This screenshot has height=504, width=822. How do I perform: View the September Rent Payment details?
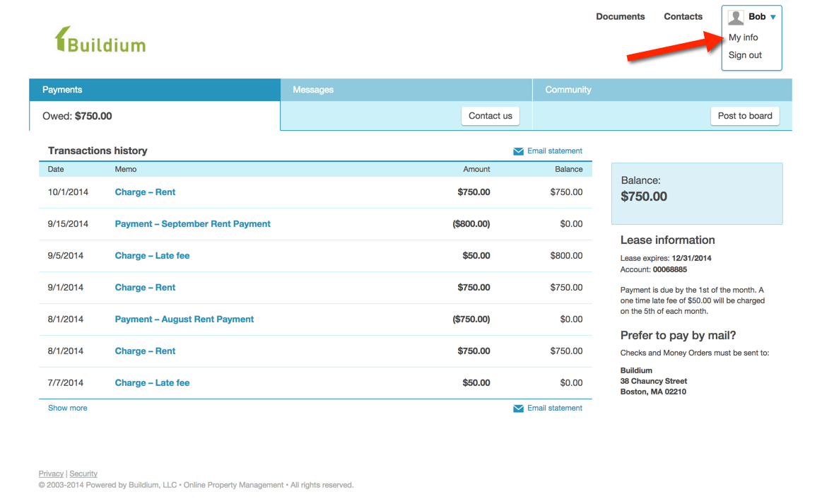tap(192, 223)
